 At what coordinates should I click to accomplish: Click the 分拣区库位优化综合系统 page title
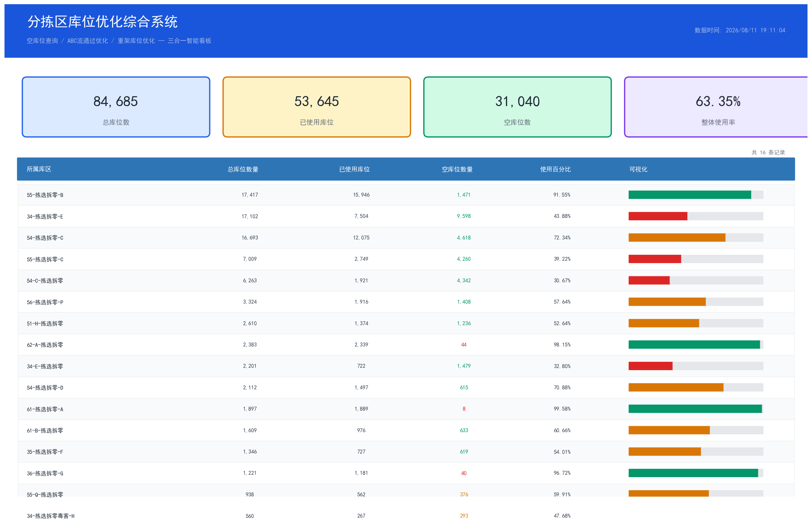coord(102,22)
